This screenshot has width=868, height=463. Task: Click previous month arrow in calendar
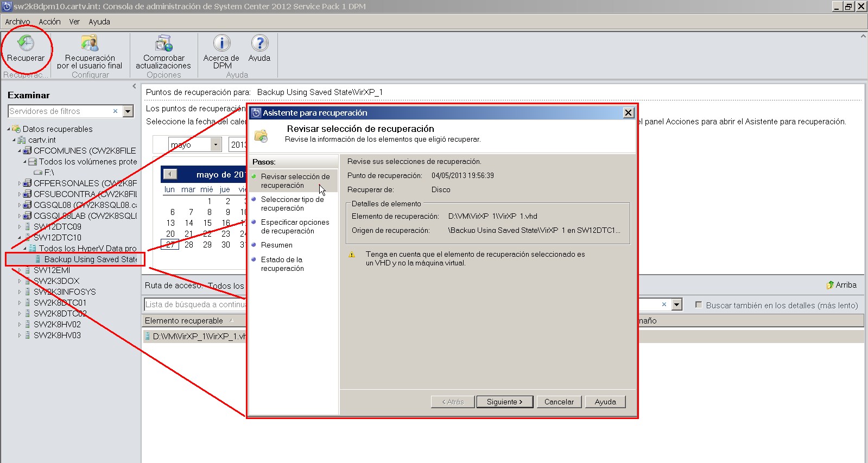(170, 174)
